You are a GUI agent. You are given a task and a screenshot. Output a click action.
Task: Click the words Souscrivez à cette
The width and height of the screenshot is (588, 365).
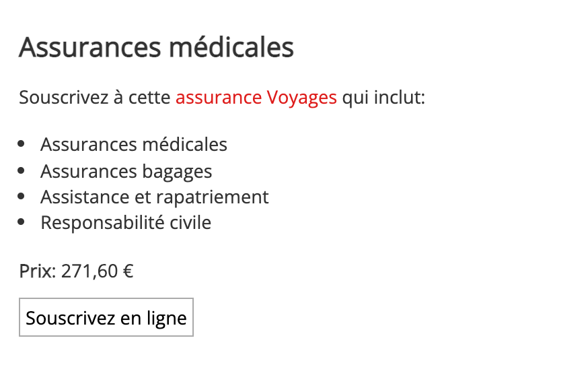point(94,98)
